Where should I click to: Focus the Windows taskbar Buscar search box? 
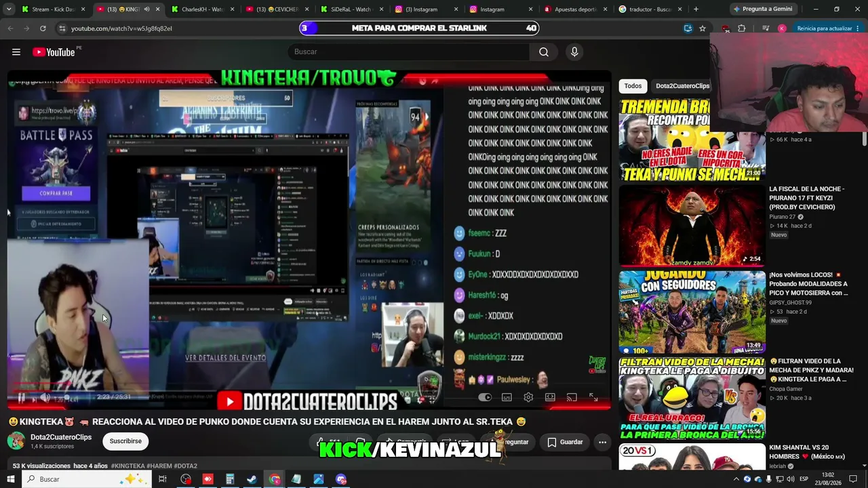87,479
